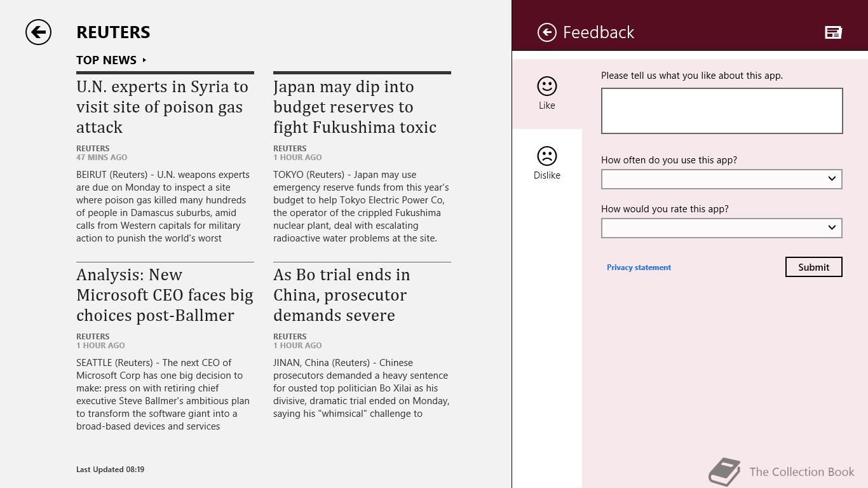Submit the feedback form
Screen dimensions: 868x488
click(x=814, y=267)
